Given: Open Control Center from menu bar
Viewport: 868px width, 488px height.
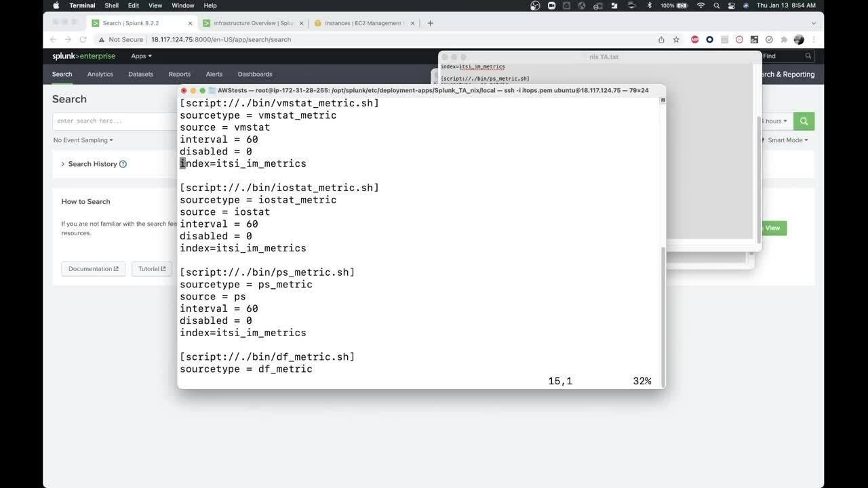Looking at the screenshot, I should (x=732, y=5).
